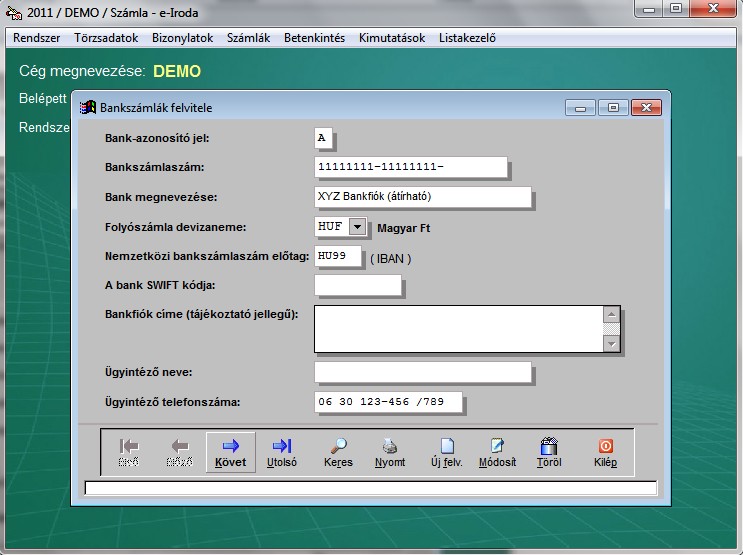Open the Bizonylatok menu
The image size is (743, 555).
coord(183,38)
